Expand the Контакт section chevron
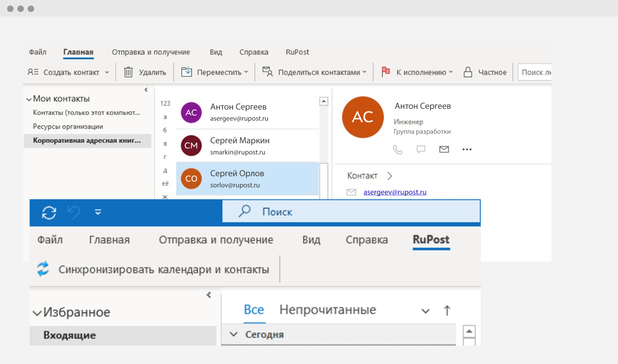 point(390,176)
